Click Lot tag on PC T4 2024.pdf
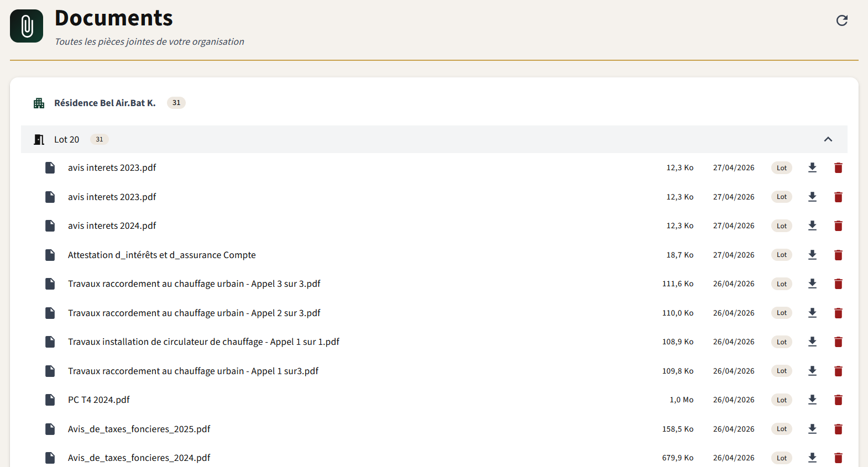 tap(781, 400)
